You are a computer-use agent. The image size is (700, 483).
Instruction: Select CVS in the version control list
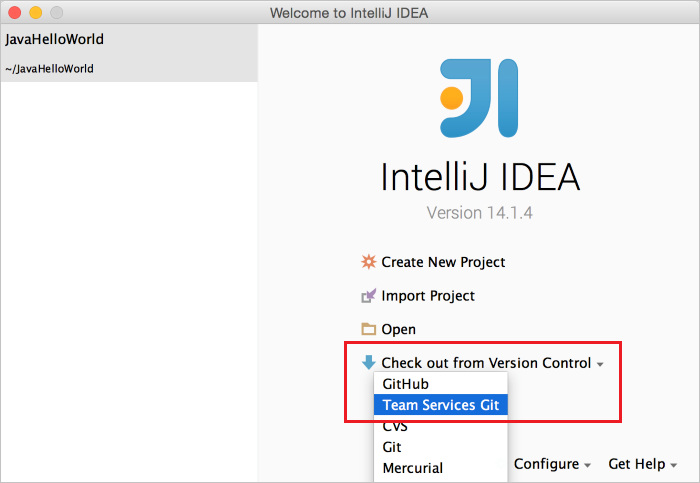tap(395, 426)
